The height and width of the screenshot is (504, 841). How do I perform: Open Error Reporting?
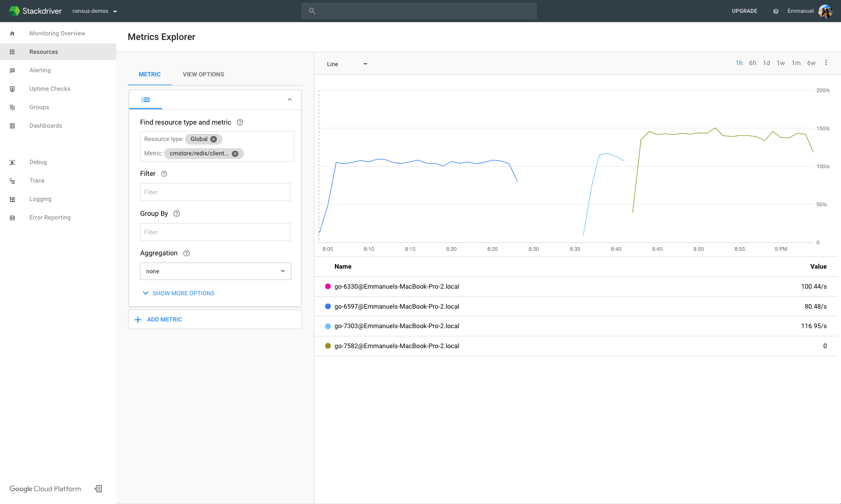(50, 217)
